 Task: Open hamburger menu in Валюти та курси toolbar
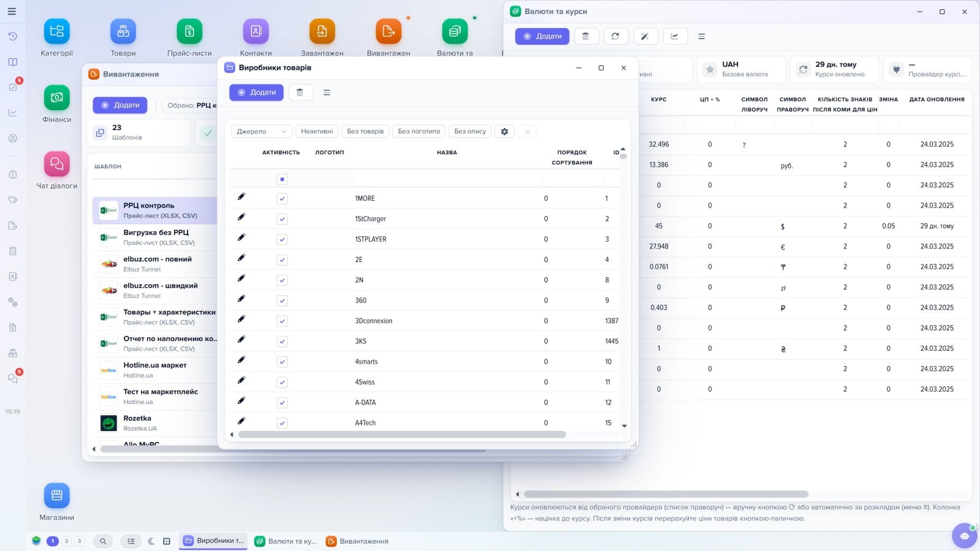tap(702, 36)
